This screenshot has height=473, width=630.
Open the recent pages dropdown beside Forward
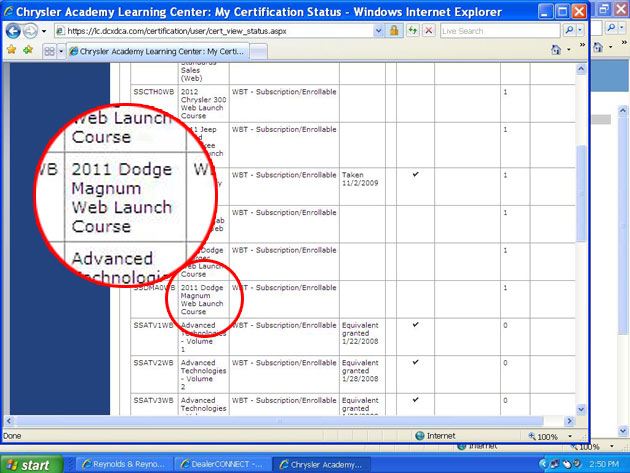[44, 31]
